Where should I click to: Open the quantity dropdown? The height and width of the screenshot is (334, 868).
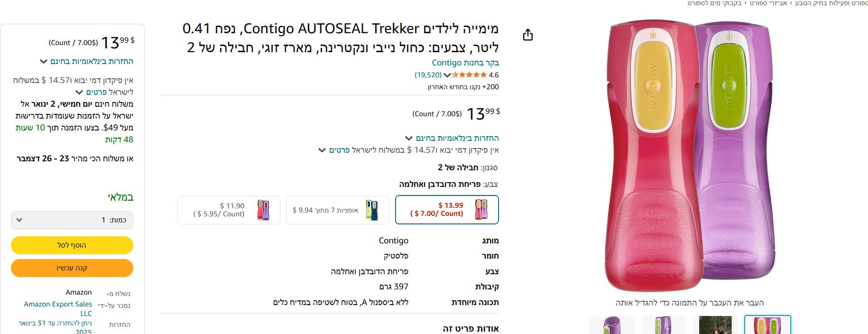(72, 220)
